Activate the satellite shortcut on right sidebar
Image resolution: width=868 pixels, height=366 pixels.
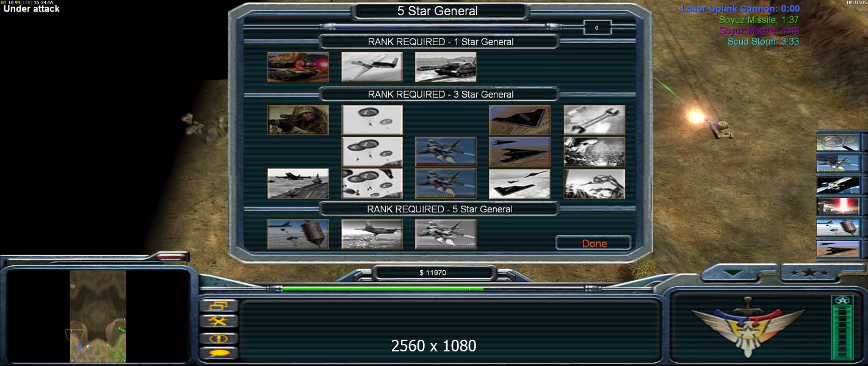pyautogui.click(x=838, y=185)
